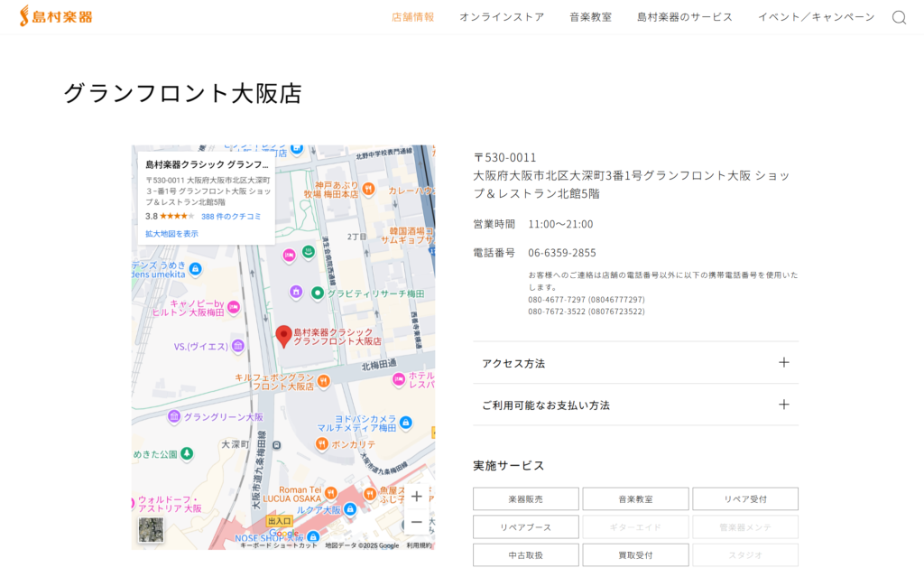Click the 中古取扱 service button
The image size is (924, 568).
coord(526,555)
